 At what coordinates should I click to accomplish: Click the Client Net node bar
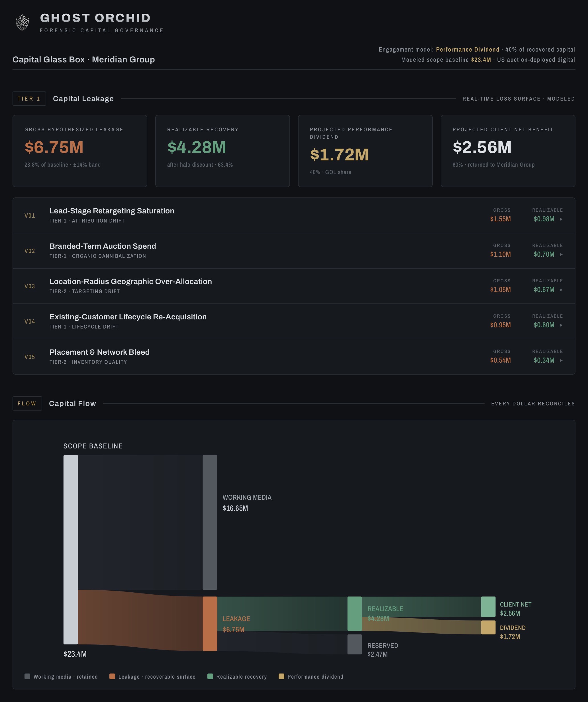click(488, 607)
